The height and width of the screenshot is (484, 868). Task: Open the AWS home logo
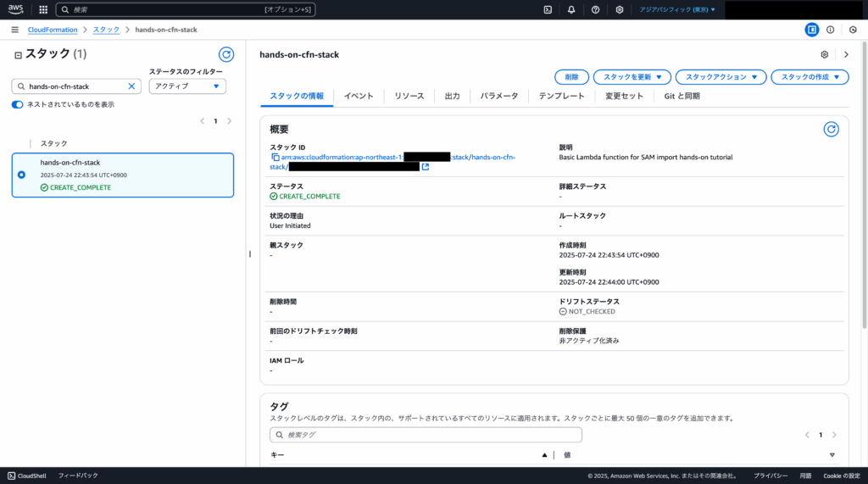tap(15, 9)
